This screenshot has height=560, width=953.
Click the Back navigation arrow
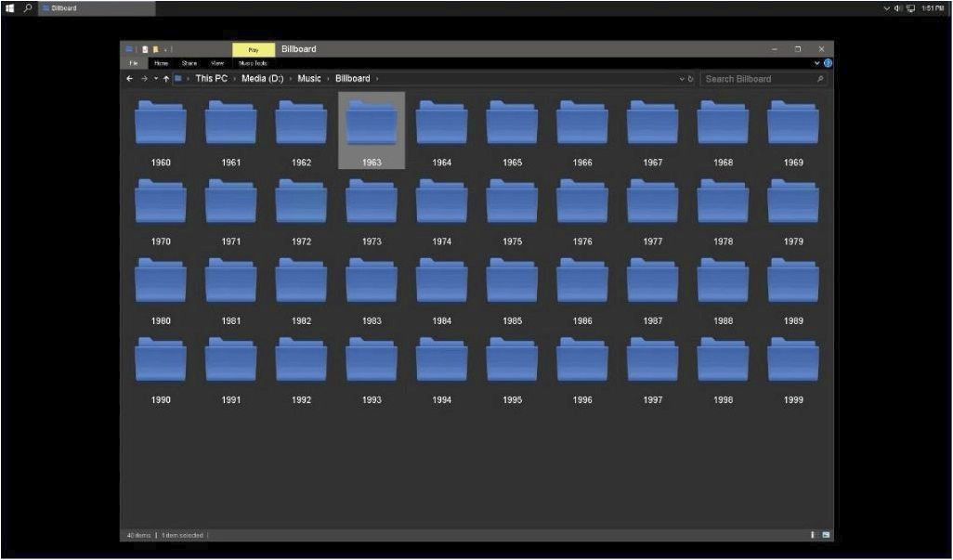click(x=130, y=79)
